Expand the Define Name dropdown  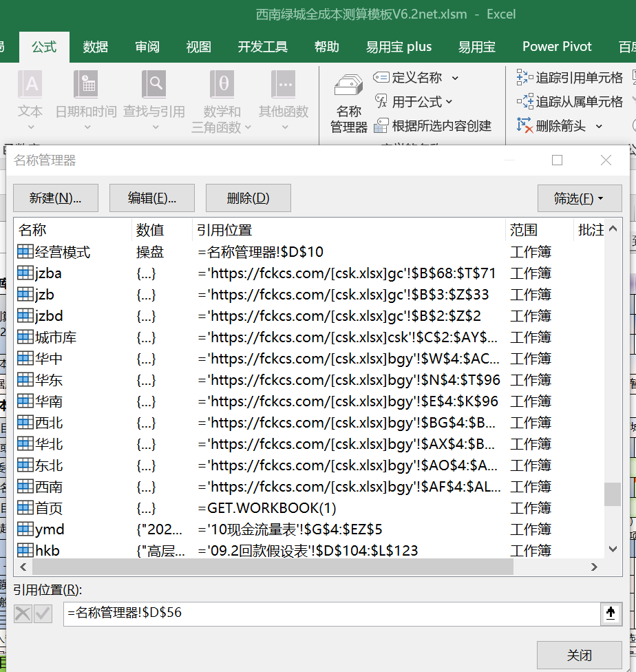click(455, 78)
